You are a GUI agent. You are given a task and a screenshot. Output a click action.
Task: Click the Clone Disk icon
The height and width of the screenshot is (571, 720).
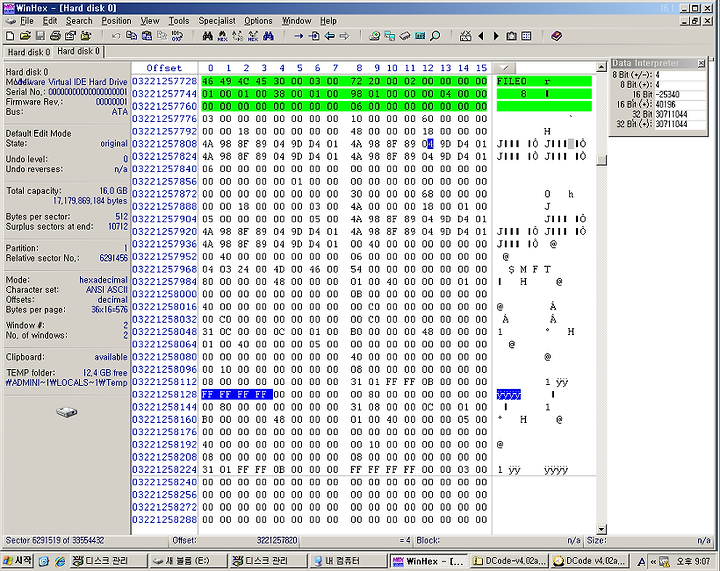click(x=390, y=36)
